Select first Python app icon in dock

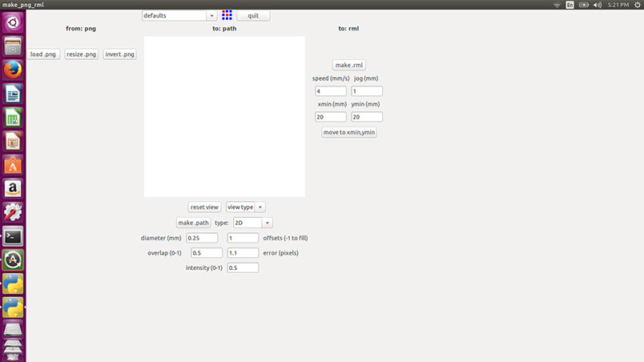click(13, 284)
